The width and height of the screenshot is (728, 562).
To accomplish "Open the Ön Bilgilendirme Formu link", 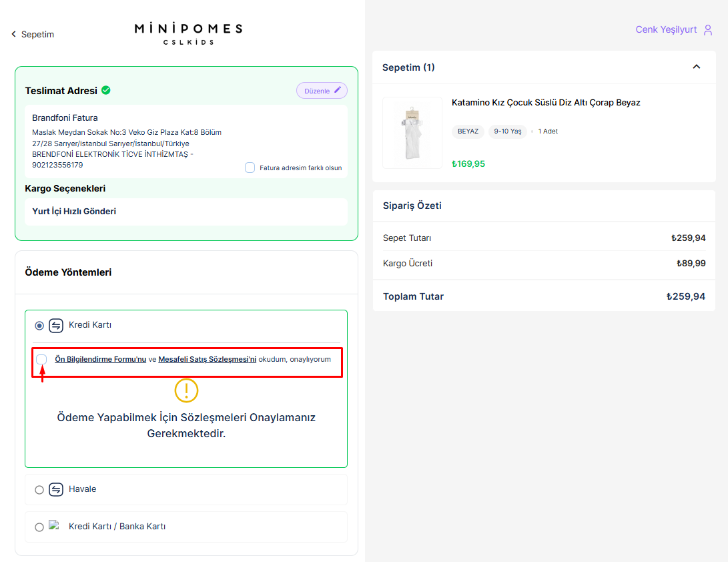I will (100, 359).
